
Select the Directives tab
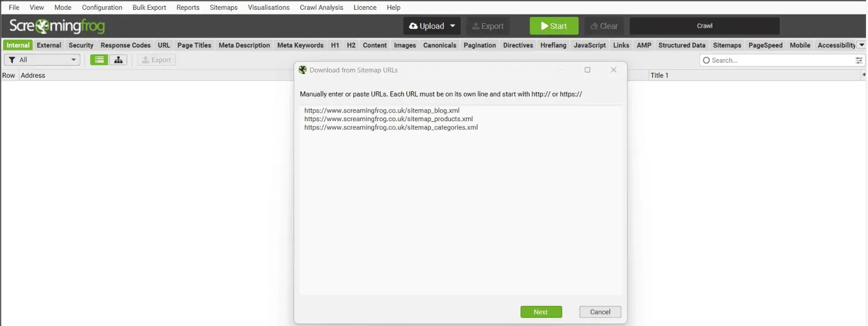click(518, 45)
